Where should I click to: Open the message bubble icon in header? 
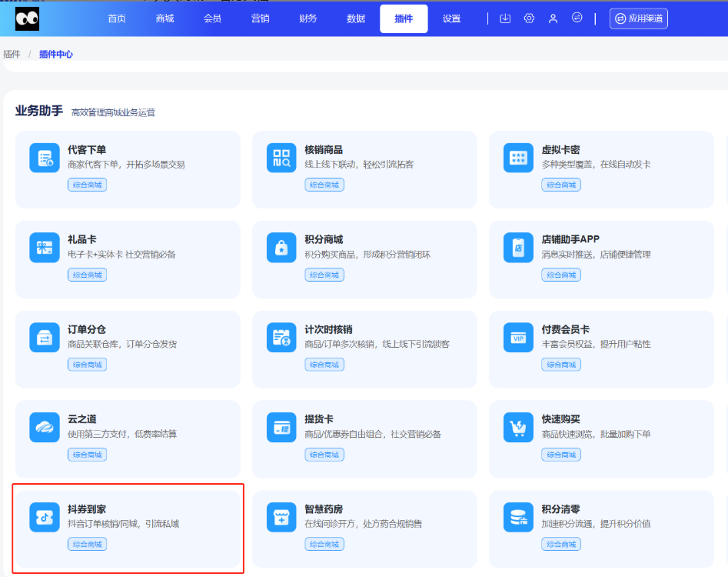point(577,18)
